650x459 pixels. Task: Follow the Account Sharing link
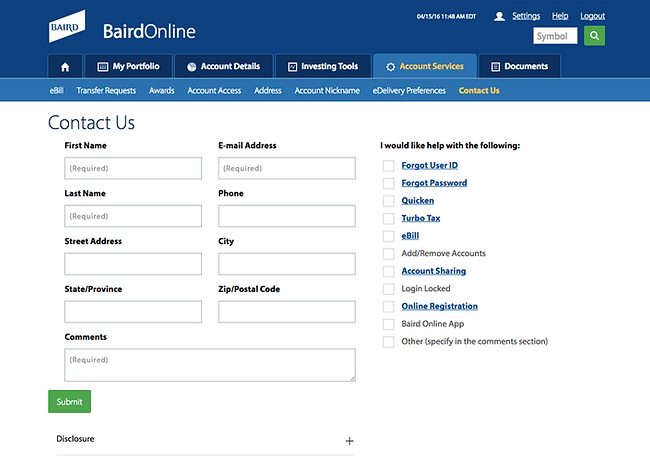pyautogui.click(x=434, y=271)
